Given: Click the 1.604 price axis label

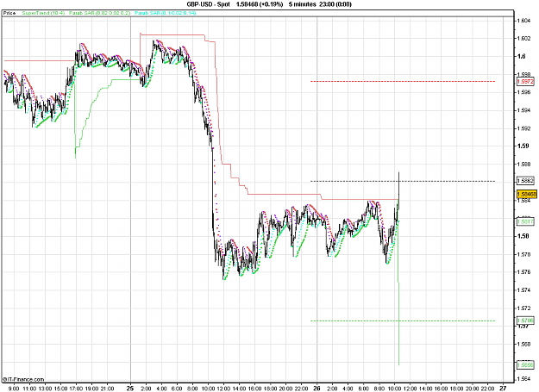Looking at the screenshot, I should click(x=523, y=21).
